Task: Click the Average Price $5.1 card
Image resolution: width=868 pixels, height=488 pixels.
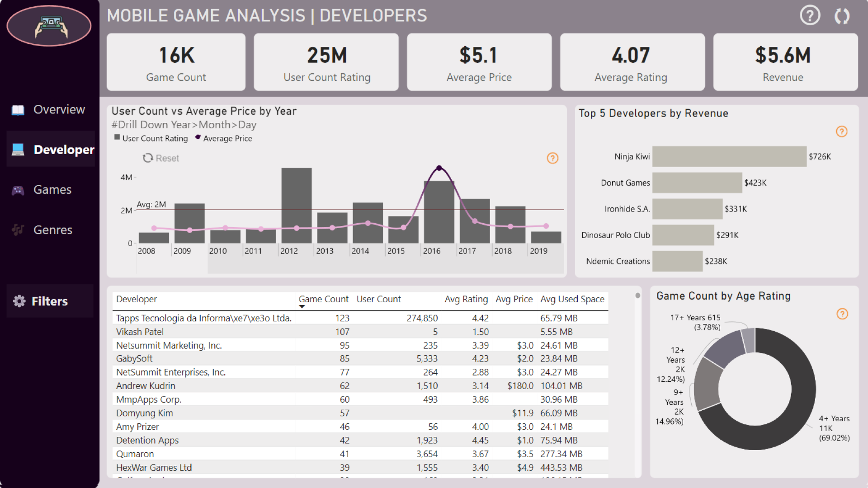Action: click(479, 62)
